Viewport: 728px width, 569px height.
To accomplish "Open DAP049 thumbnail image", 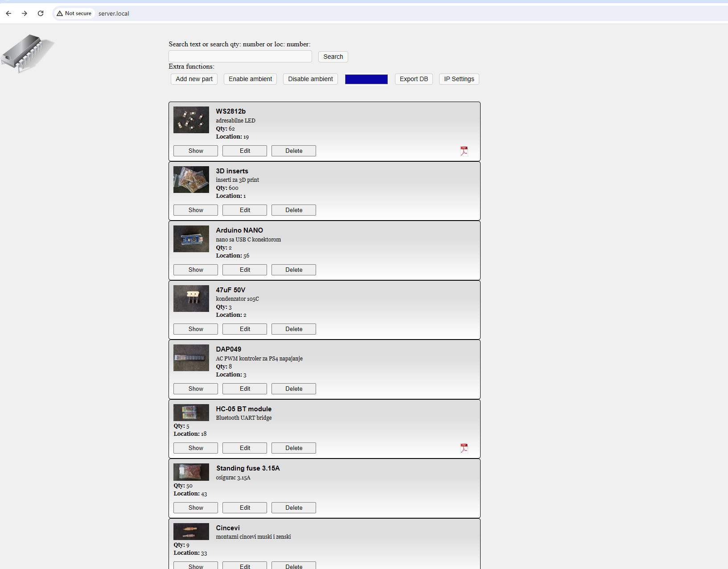I will [x=191, y=358].
